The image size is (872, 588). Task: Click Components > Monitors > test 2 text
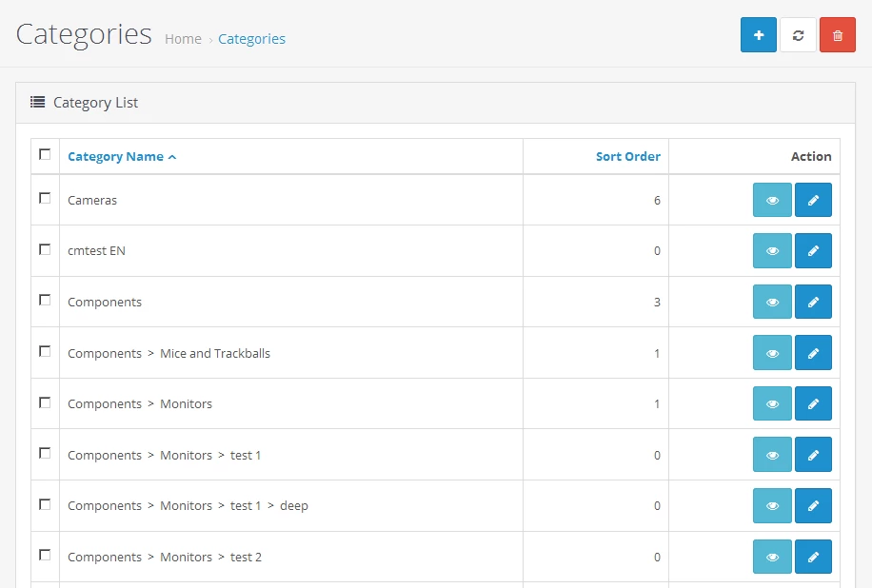click(165, 557)
